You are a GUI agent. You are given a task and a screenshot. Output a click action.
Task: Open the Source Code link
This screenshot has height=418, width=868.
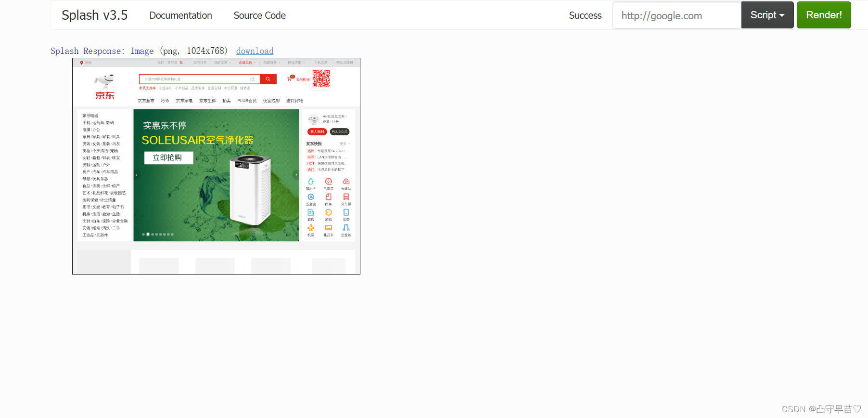(259, 15)
